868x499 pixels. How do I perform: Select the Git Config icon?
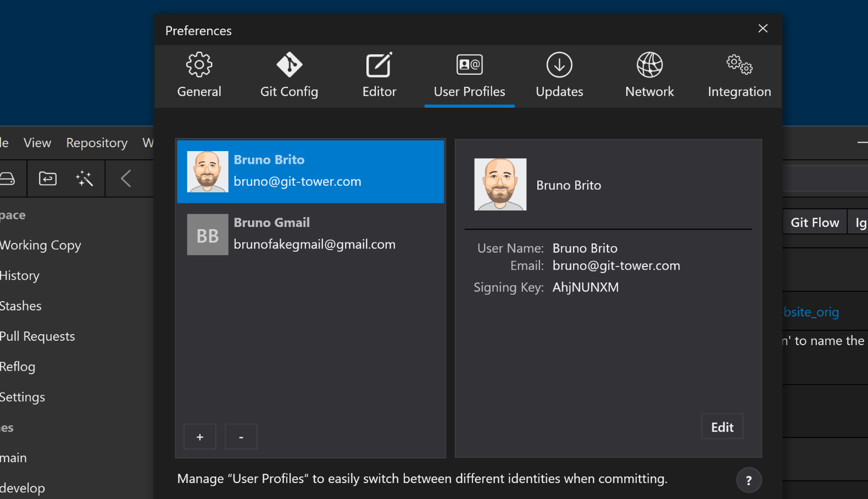pos(289,65)
